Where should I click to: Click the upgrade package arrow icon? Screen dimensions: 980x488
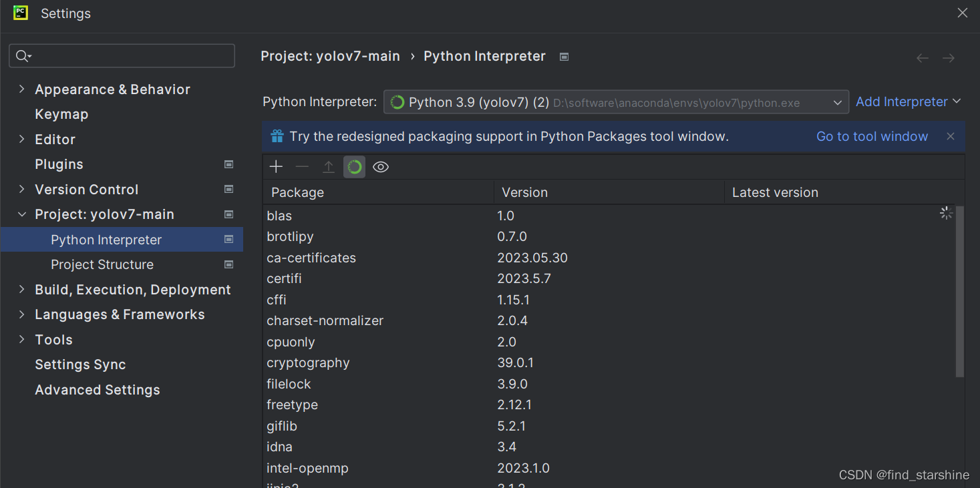(x=328, y=166)
